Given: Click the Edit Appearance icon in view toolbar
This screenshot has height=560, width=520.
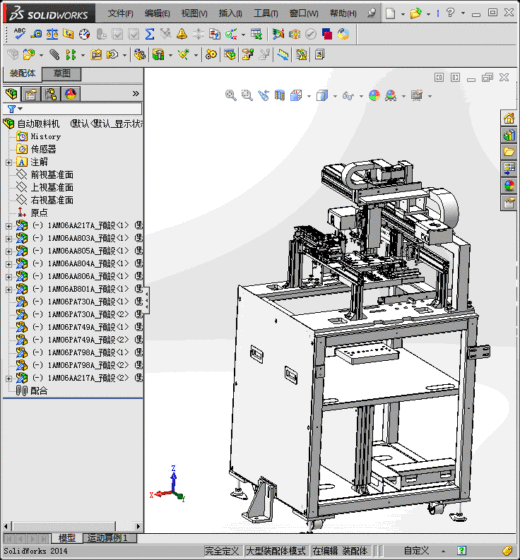Looking at the screenshot, I should click(x=374, y=95).
